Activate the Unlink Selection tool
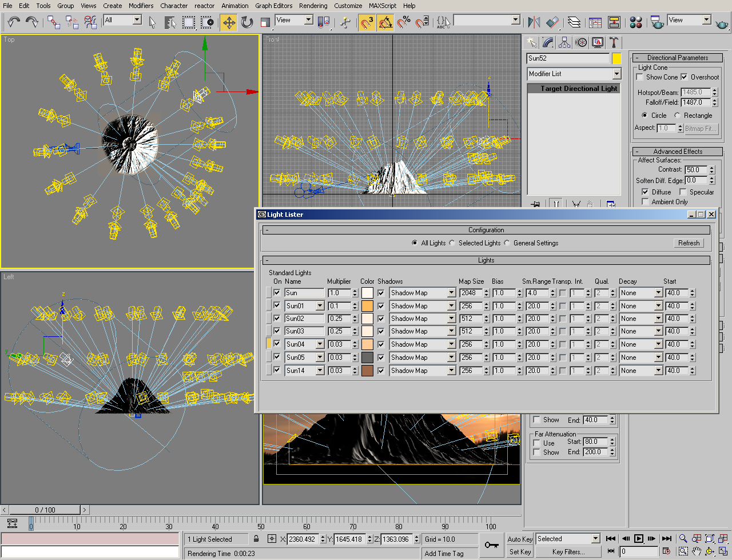This screenshot has height=560, width=732. point(72,22)
